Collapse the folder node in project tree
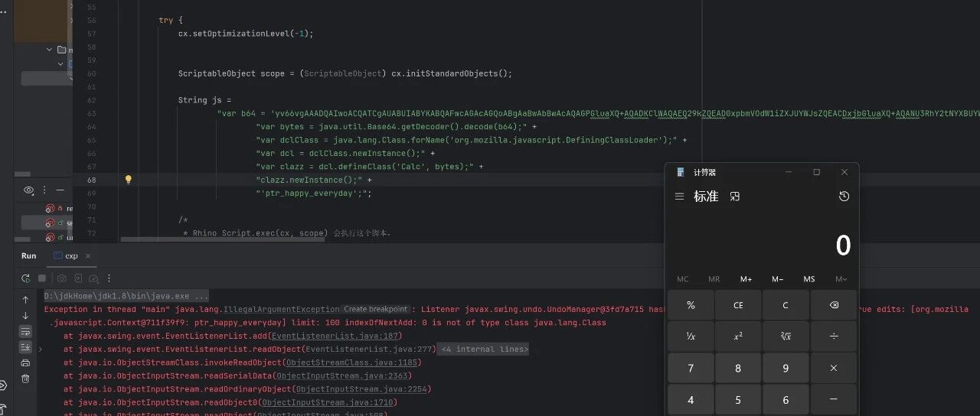 [50, 50]
